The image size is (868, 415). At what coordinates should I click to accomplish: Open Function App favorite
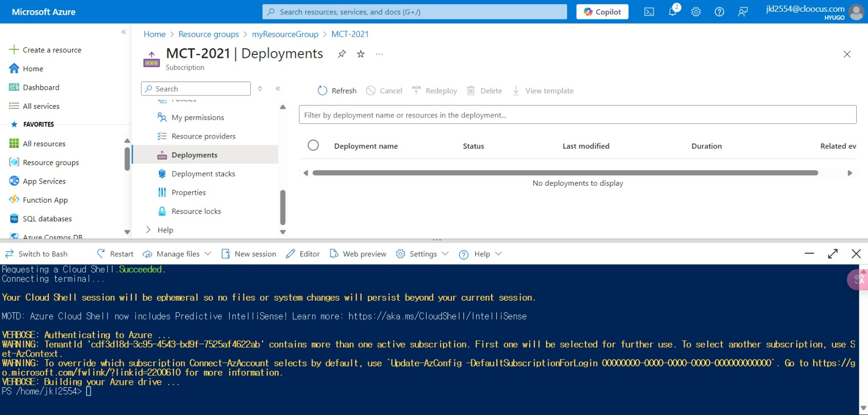pos(39,200)
